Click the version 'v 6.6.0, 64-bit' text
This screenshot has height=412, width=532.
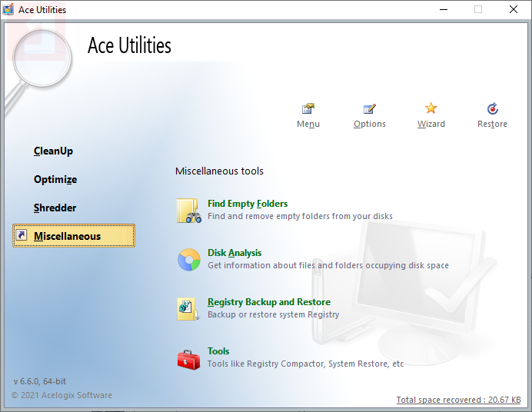(x=40, y=381)
